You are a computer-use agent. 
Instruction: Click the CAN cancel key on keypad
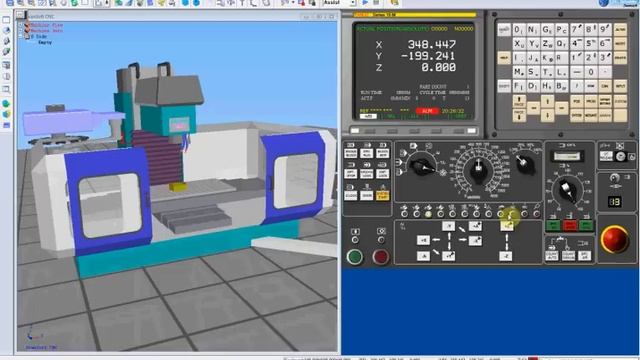[x=605, y=86]
